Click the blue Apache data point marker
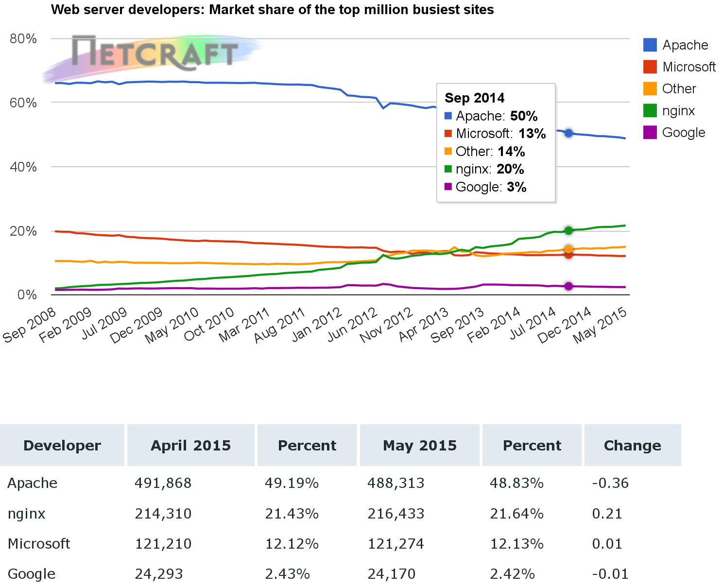Viewport: 723px width, 588px height. 568,133
